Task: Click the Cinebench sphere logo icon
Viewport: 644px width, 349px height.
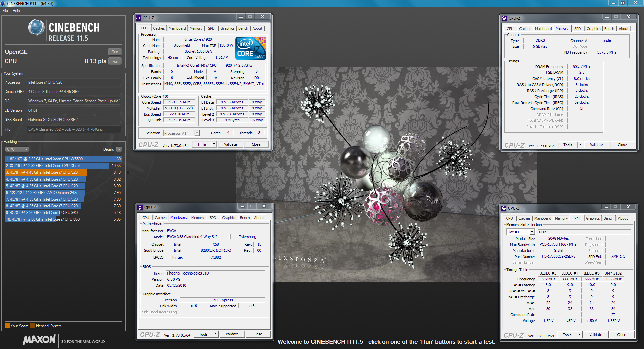Action: tap(36, 28)
